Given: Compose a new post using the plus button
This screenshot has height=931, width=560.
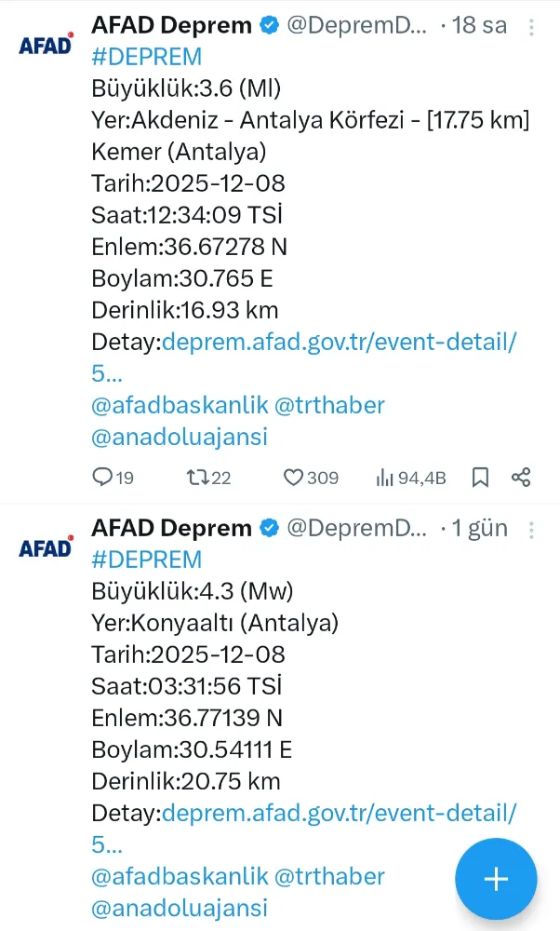Looking at the screenshot, I should click(496, 879).
